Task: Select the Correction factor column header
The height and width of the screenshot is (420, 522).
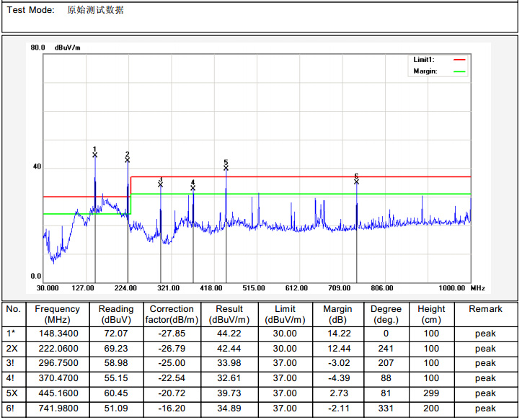Action: coord(172,314)
